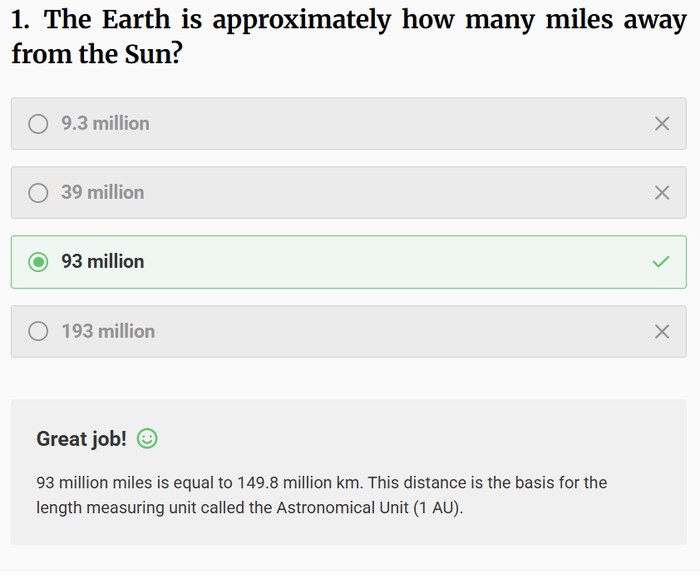Click the X icon on 193 million row

click(661, 331)
